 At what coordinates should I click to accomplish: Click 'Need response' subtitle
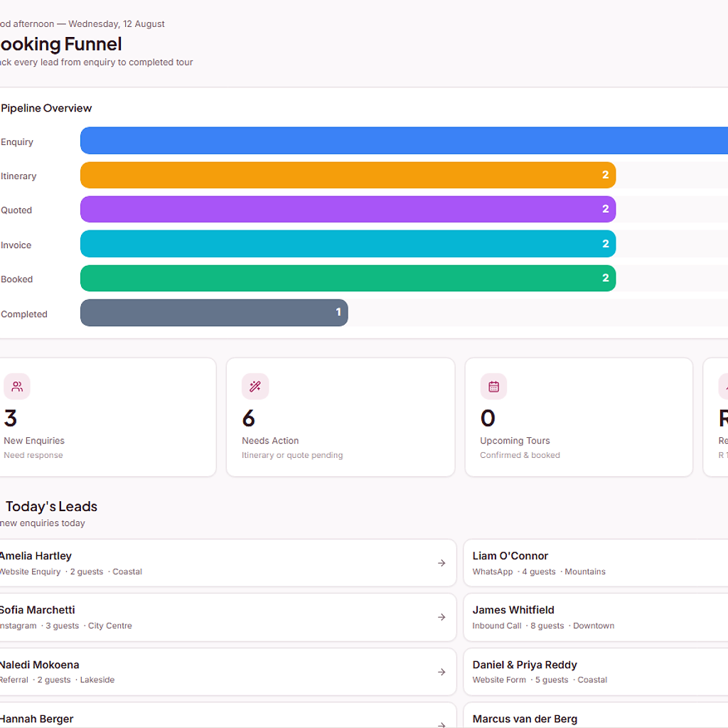click(33, 455)
